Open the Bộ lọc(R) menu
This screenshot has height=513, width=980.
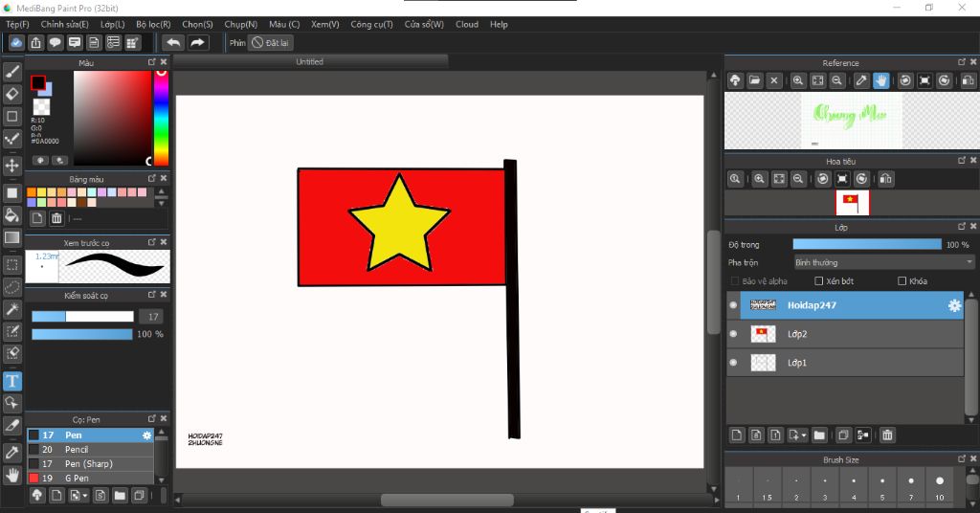pos(153,24)
